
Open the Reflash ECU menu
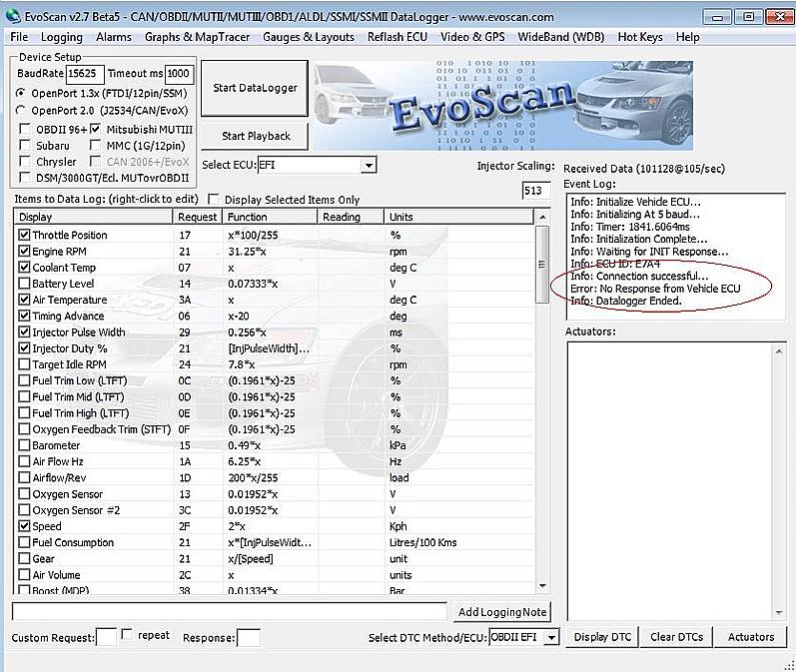click(x=398, y=37)
